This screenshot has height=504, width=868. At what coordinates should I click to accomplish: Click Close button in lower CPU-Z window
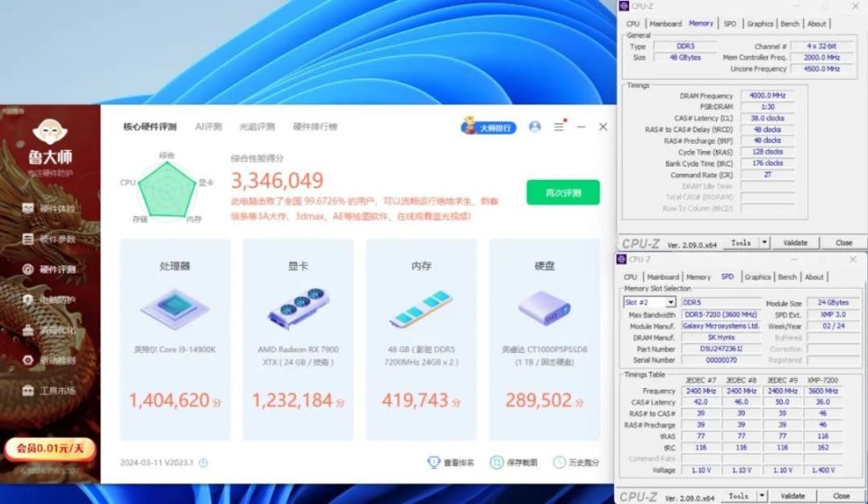point(841,496)
